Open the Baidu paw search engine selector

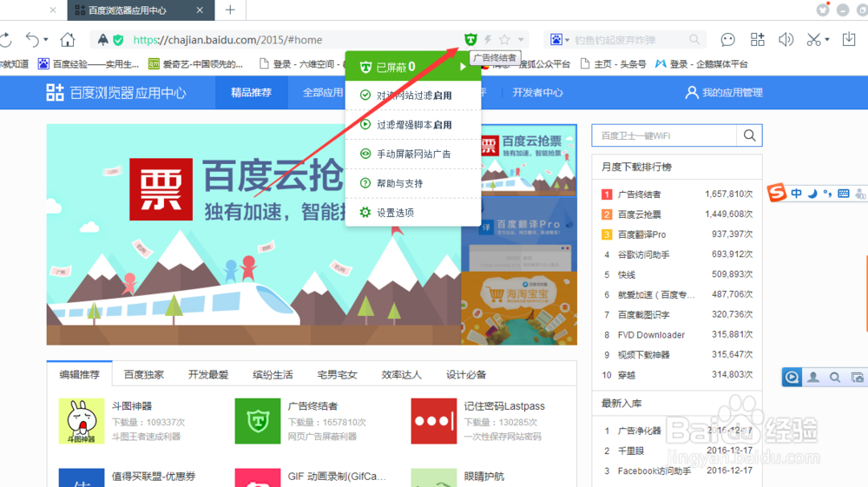coord(559,39)
